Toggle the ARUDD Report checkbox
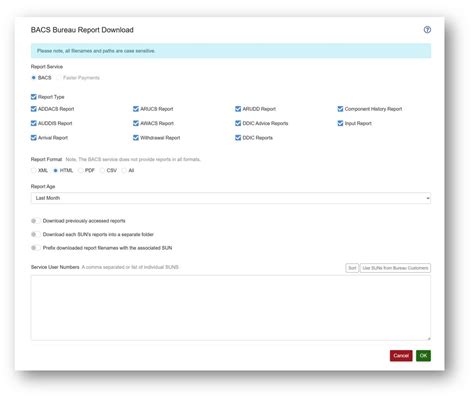Screen dimensions: 474x400 coord(238,109)
